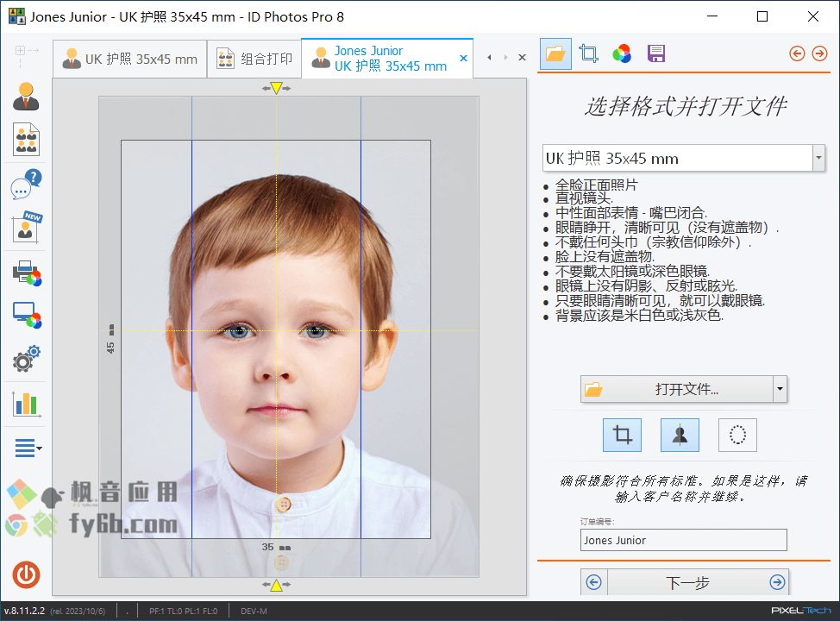Image resolution: width=840 pixels, height=621 pixels.
Task: Click the 35 mm width label
Action: click(x=276, y=547)
